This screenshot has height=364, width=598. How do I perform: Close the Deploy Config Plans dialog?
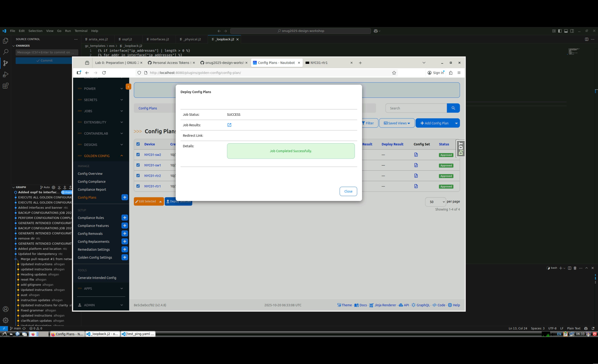[348, 191]
